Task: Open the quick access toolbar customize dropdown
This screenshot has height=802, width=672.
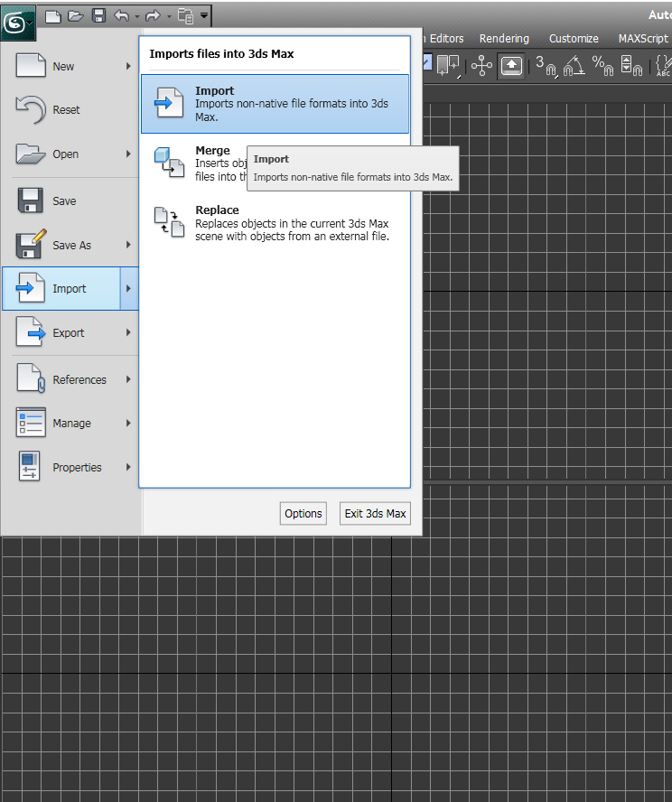Action: [204, 16]
